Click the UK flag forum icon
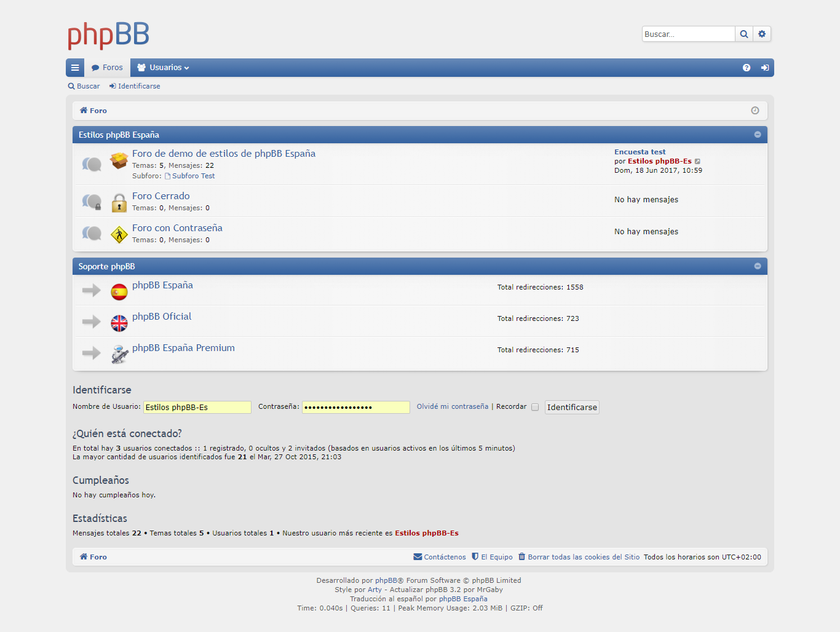Screen dimensions: 840x632 [119, 323]
